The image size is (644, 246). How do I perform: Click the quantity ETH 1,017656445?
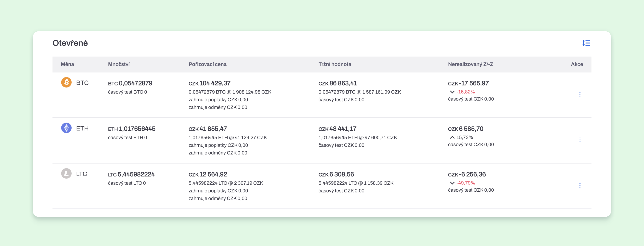pos(132,129)
